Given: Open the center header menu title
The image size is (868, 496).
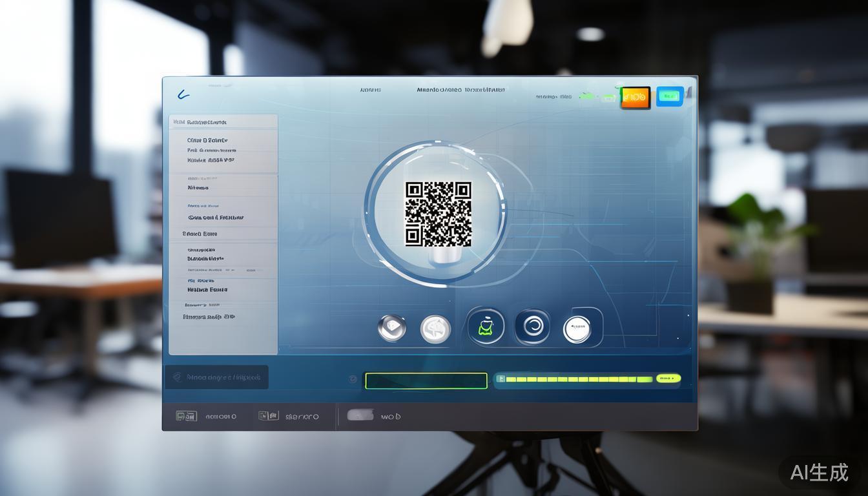Looking at the screenshot, I should click(460, 90).
